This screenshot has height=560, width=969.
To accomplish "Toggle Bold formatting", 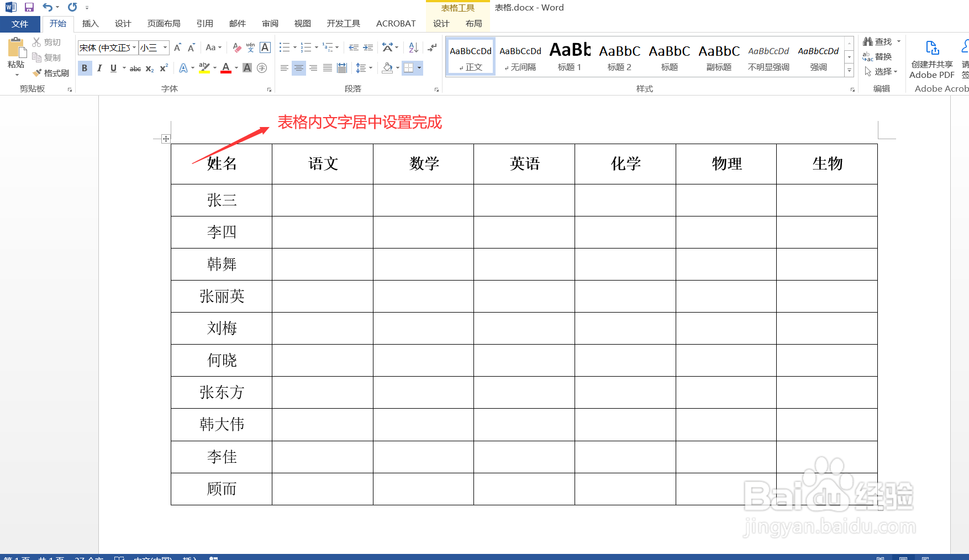I will pyautogui.click(x=84, y=68).
